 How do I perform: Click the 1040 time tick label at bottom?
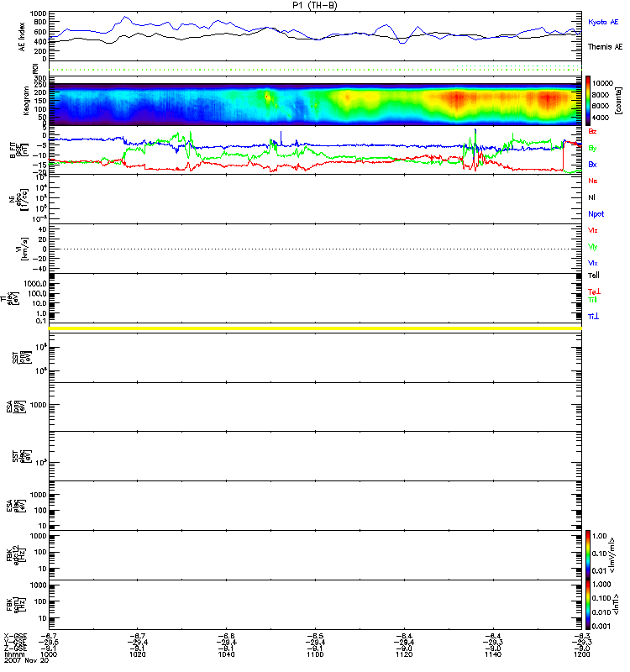(226, 654)
